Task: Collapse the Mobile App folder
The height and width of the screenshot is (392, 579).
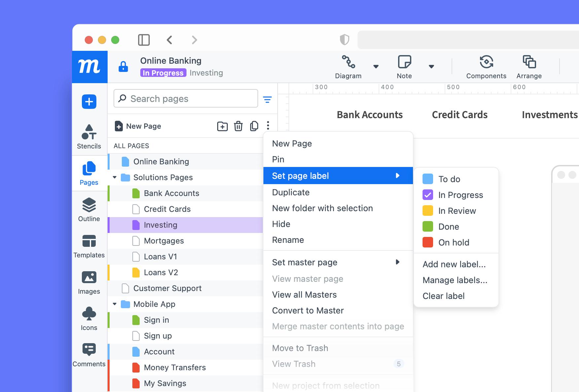Action: 115,304
